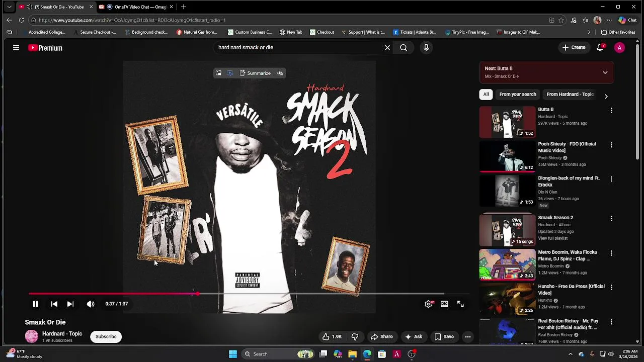644x362 pixels.
Task: Save the video to a playlist
Action: (444, 337)
